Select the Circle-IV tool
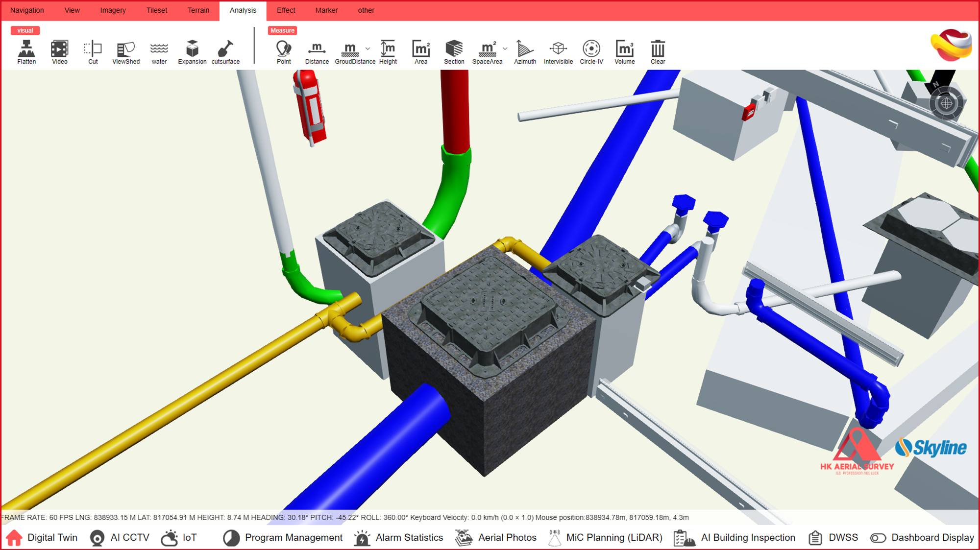Viewport: 980px width, 550px height. click(591, 51)
